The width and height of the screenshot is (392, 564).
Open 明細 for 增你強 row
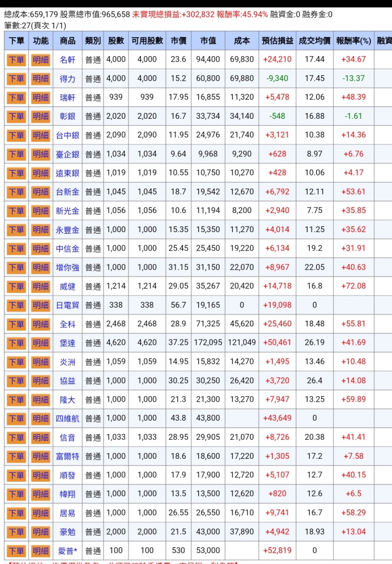tap(41, 267)
